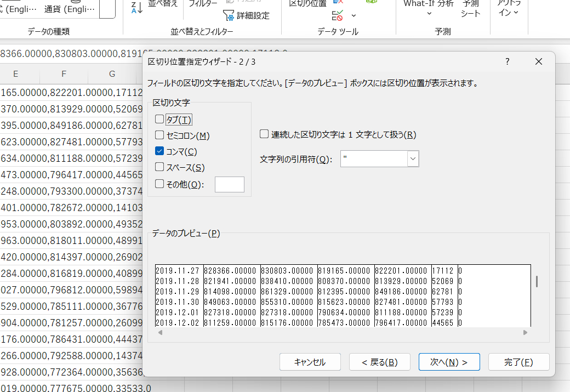The height and width of the screenshot is (392, 570).
Task: Select column header G
Action: [112, 74]
